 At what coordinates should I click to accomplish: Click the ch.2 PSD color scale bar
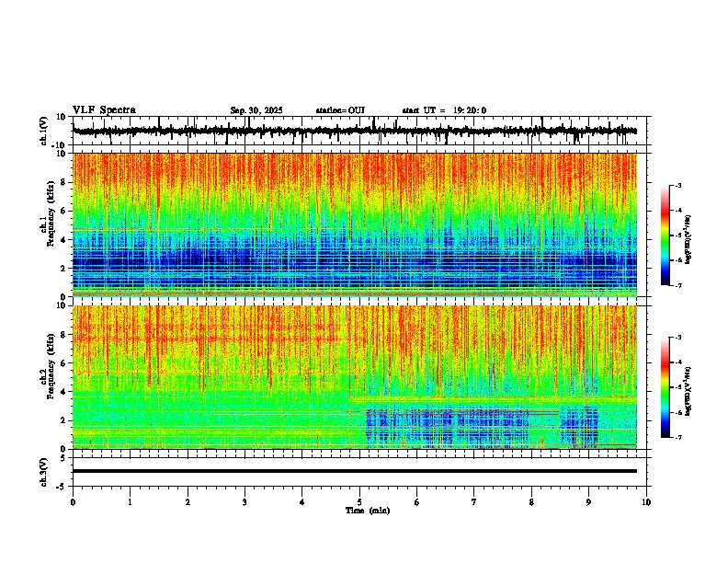(x=665, y=387)
